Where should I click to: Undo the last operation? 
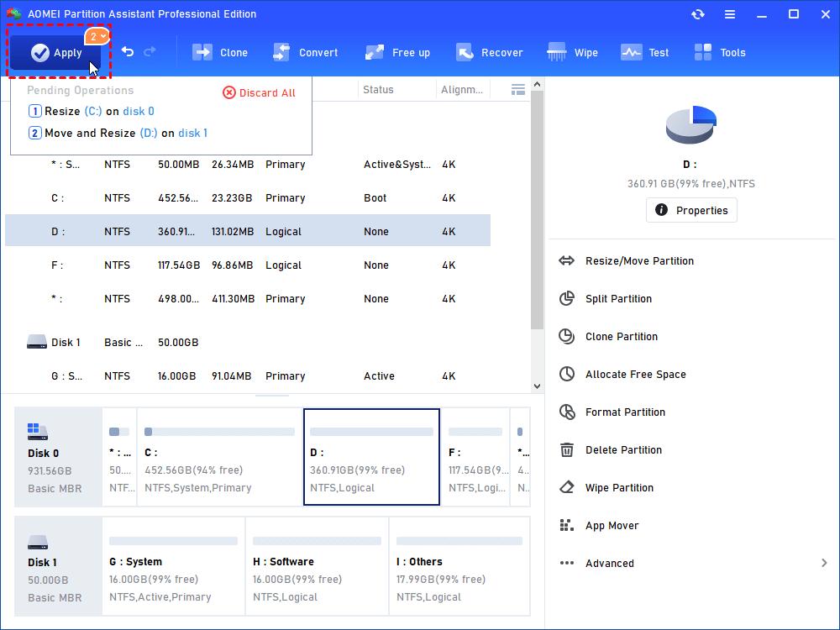coord(128,52)
